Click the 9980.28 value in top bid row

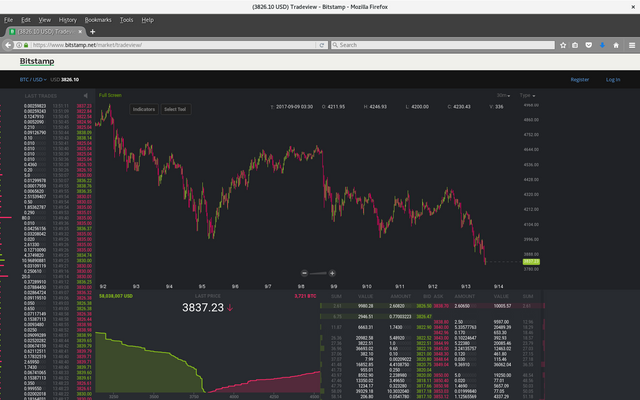[366, 306]
